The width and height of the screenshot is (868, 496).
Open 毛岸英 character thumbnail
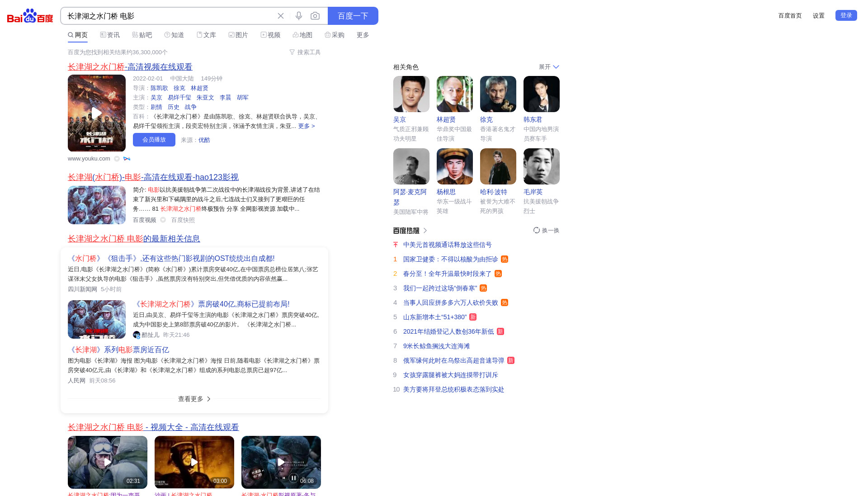point(542,166)
